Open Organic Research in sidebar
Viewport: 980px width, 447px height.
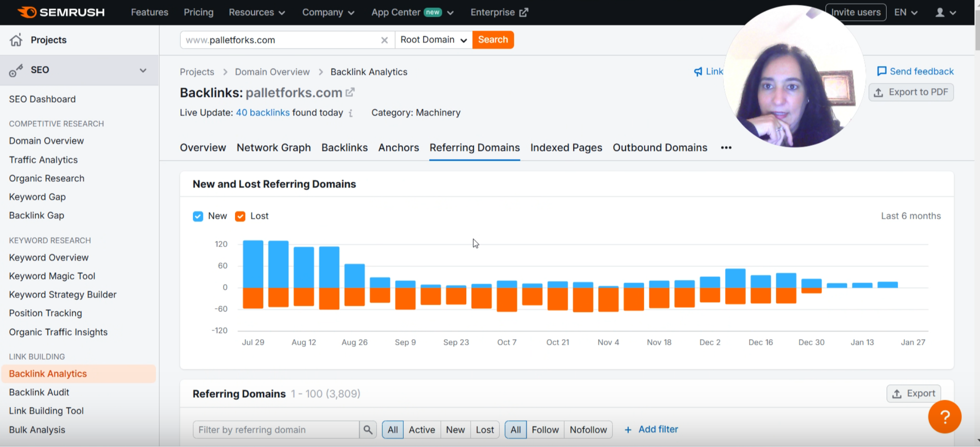click(x=47, y=179)
